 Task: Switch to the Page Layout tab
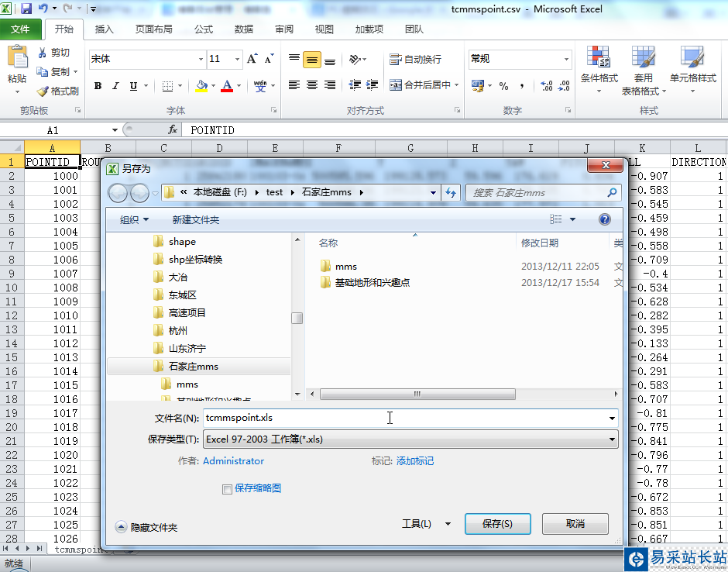coord(153,29)
